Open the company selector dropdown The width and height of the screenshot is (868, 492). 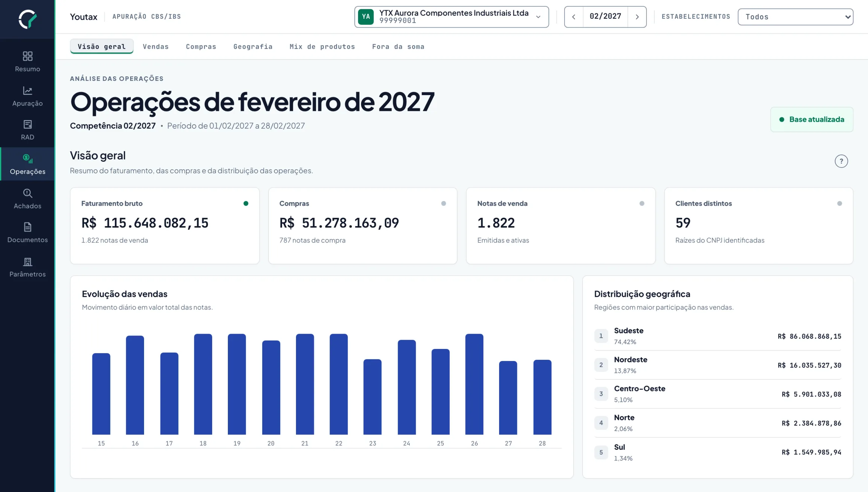[x=452, y=17]
